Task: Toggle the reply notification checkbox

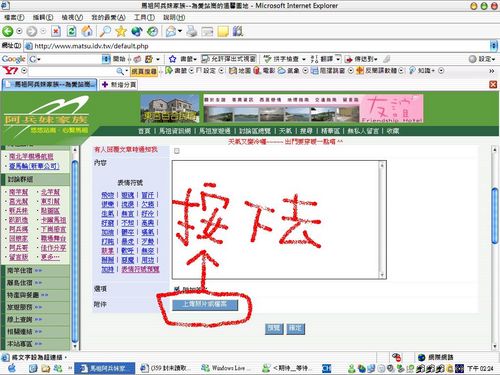Action: tap(177, 151)
